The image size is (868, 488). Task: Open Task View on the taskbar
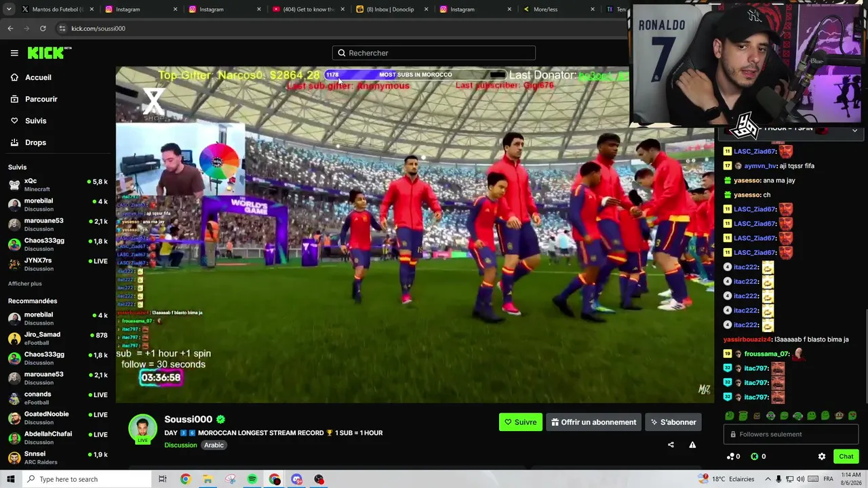tap(163, 479)
